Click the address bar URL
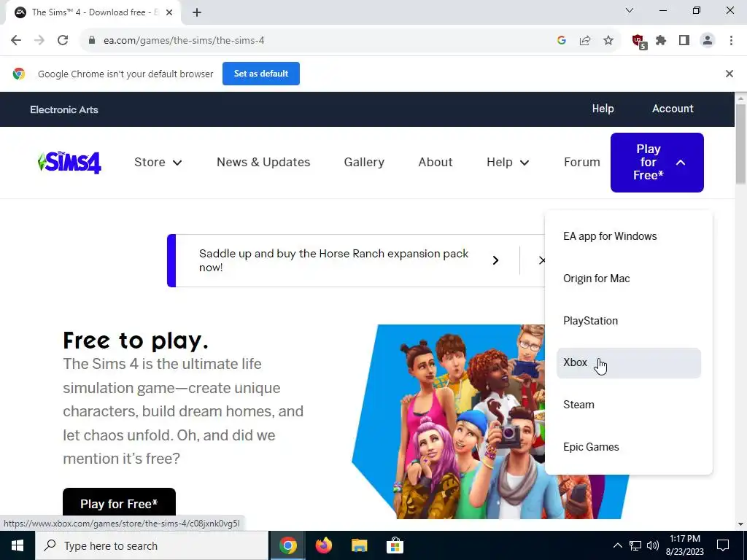Screen dimensions: 747x560 tap(184, 41)
